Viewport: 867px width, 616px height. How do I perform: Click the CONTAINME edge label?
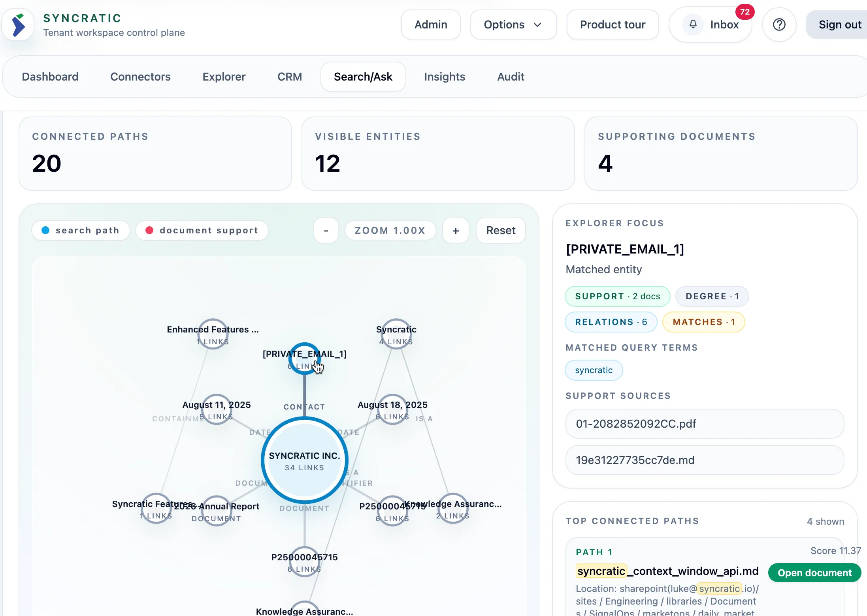[x=178, y=419]
